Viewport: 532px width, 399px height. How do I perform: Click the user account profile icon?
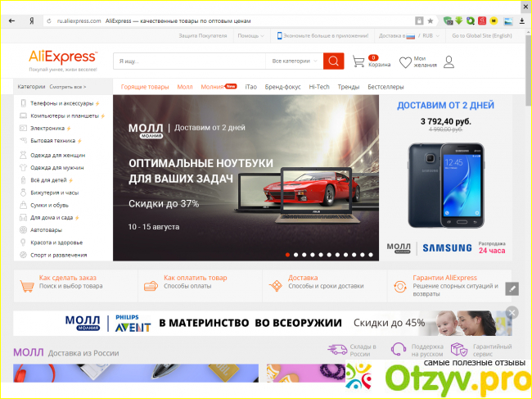tap(449, 62)
